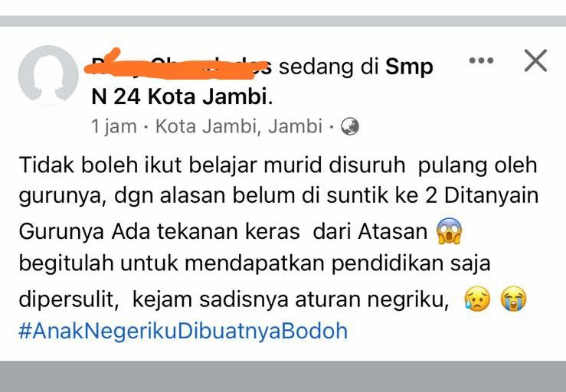Viewport: 566px width, 392px height.
Task: Click the globe public audience icon
Action: (350, 126)
